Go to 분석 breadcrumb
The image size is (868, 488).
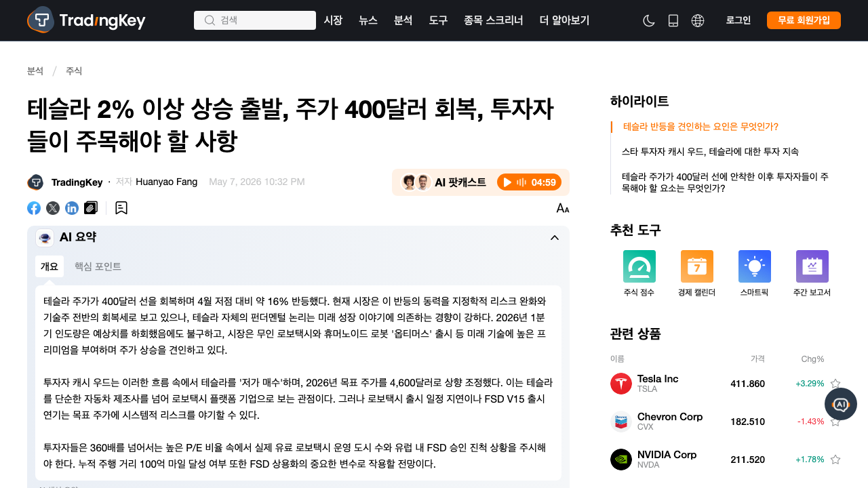[x=35, y=70]
